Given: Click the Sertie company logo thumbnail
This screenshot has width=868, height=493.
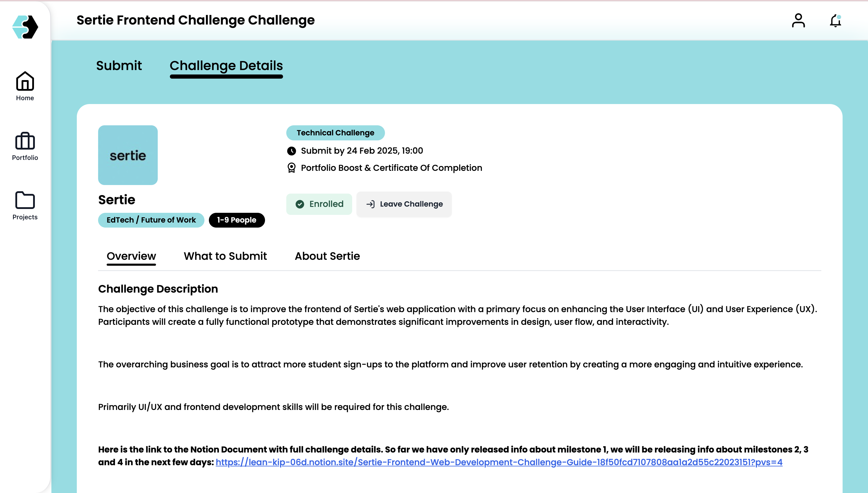Looking at the screenshot, I should pos(128,155).
